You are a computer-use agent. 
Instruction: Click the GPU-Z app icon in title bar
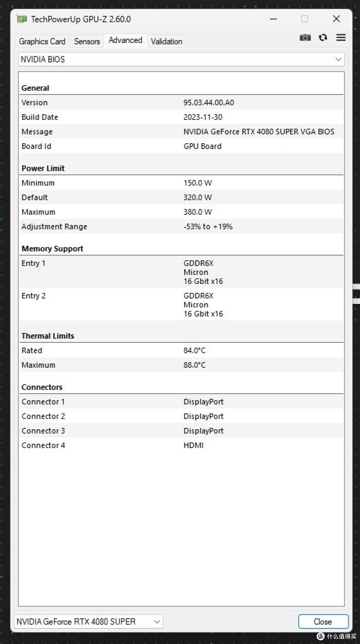[x=22, y=19]
